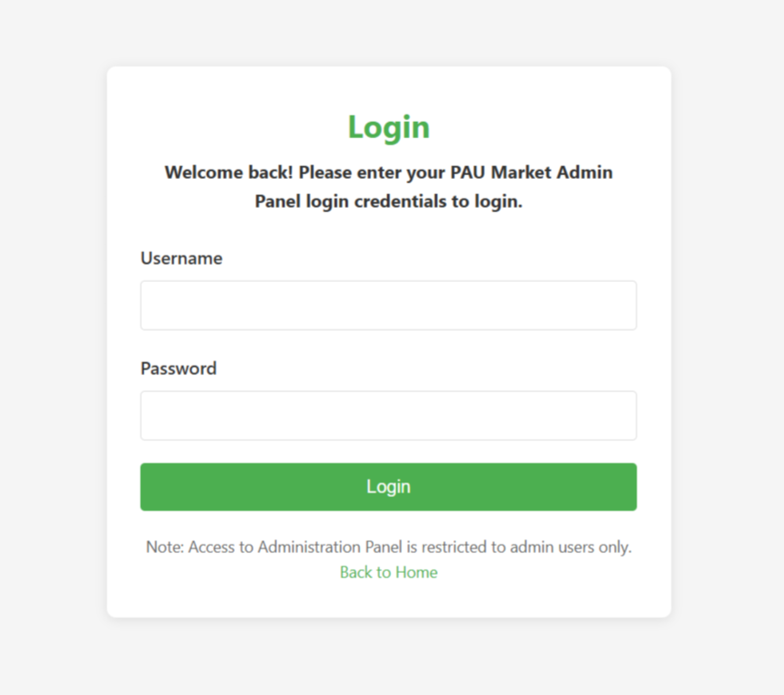This screenshot has width=784, height=695.
Task: Place the cursor in the Username box
Action: click(x=388, y=305)
